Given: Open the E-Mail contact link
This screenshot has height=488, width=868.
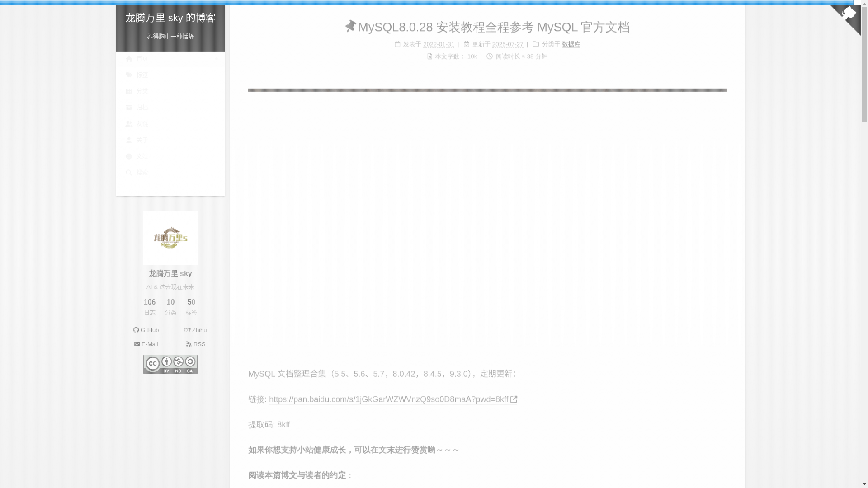Looking at the screenshot, I should pos(146,344).
